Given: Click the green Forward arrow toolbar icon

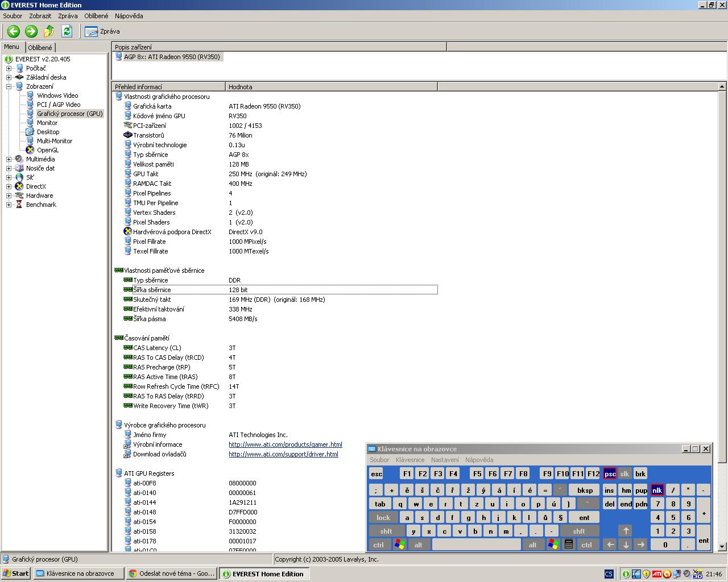Looking at the screenshot, I should (31, 31).
